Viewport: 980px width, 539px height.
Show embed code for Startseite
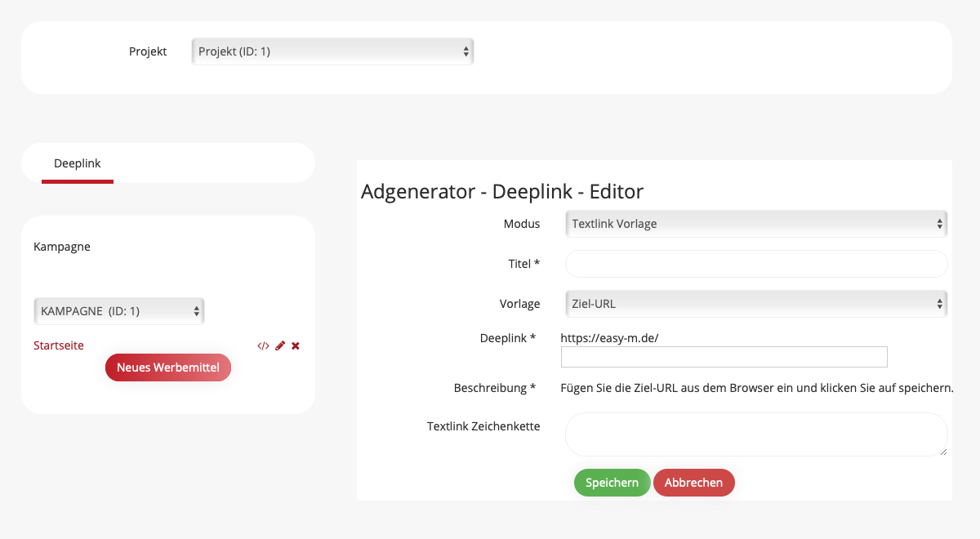263,346
